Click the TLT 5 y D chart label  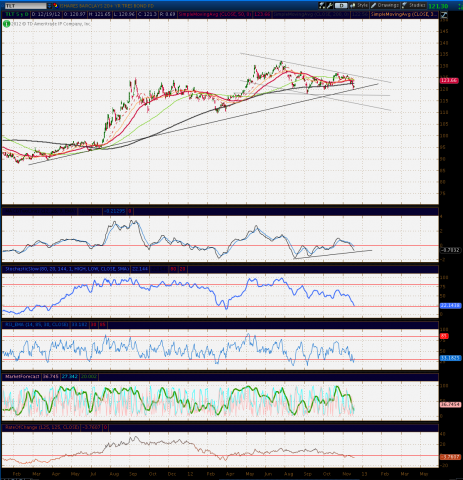click(16, 14)
